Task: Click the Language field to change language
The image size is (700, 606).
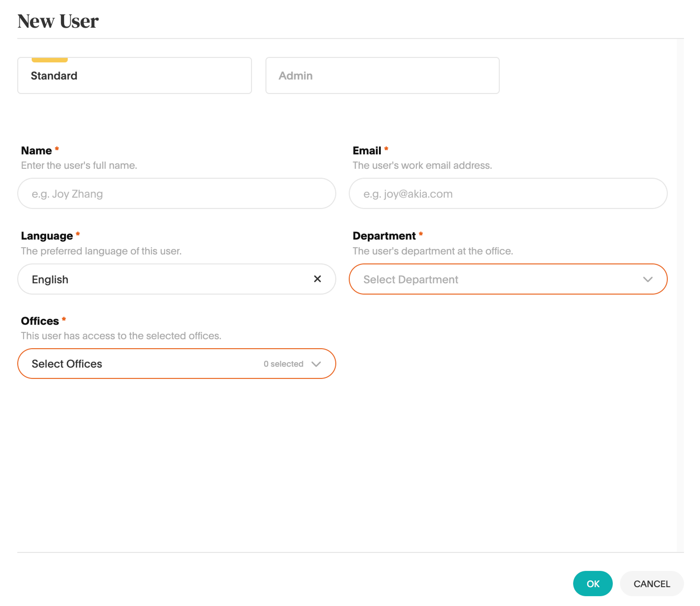Action: (177, 278)
